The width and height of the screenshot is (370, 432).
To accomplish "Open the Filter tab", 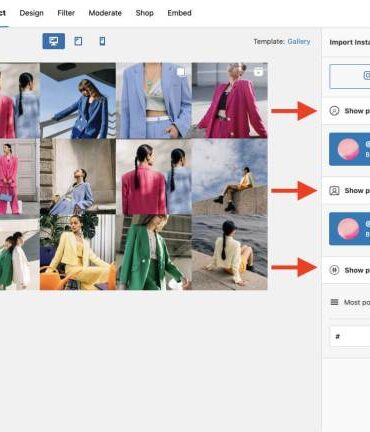I will tap(66, 13).
